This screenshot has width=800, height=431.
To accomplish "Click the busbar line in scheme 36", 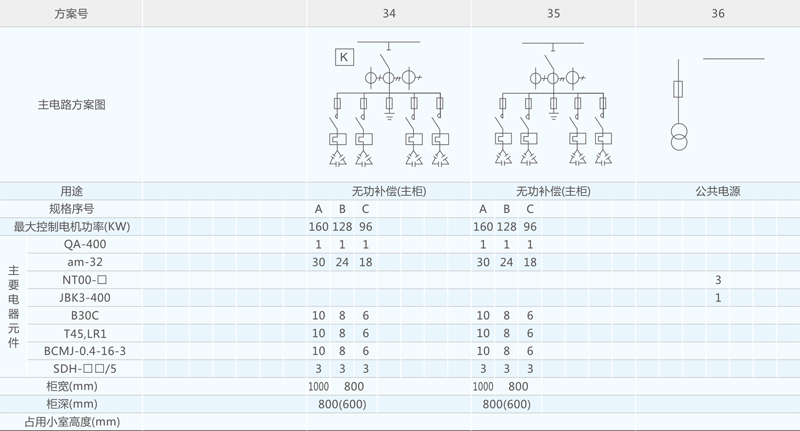I will click(x=733, y=59).
